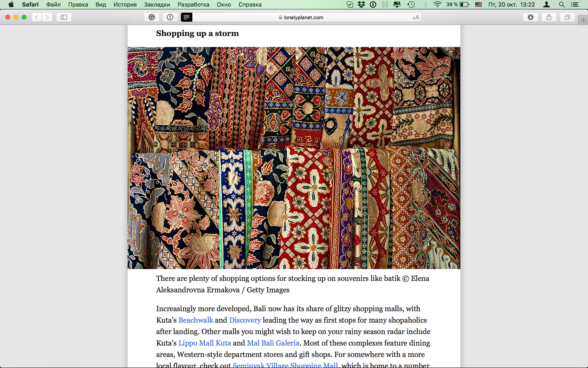
Task: Click the 1Password menu bar icon
Action: point(373,5)
